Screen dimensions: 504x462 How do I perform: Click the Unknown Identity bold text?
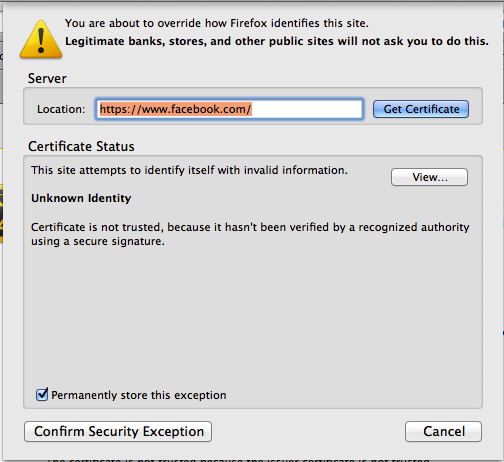click(81, 198)
